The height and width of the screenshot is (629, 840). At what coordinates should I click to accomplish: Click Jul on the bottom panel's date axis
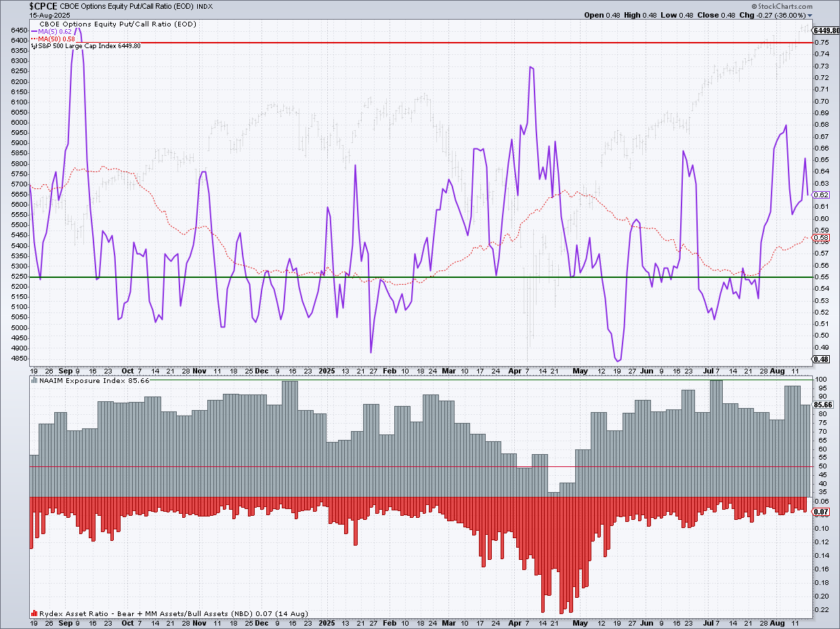709,622
